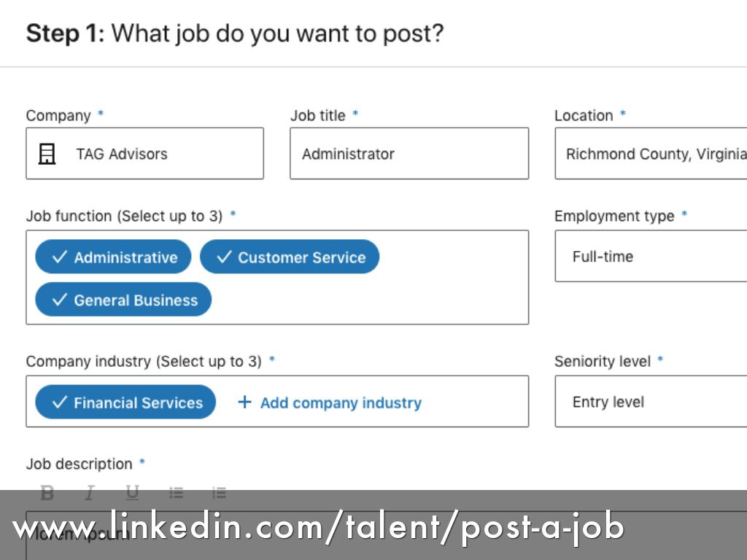Toggle Underline formatting in job description
The height and width of the screenshot is (560, 747).
tap(132, 494)
